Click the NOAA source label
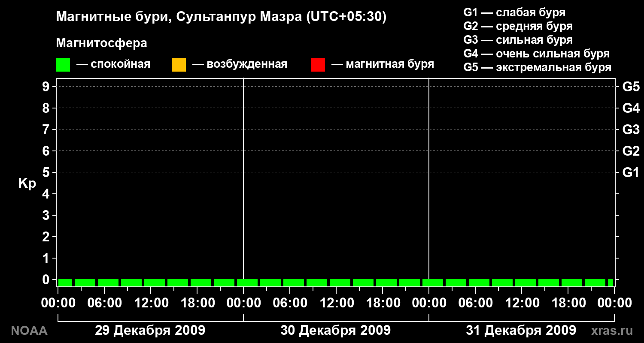Viewport: 644px width, 343px height. click(29, 331)
